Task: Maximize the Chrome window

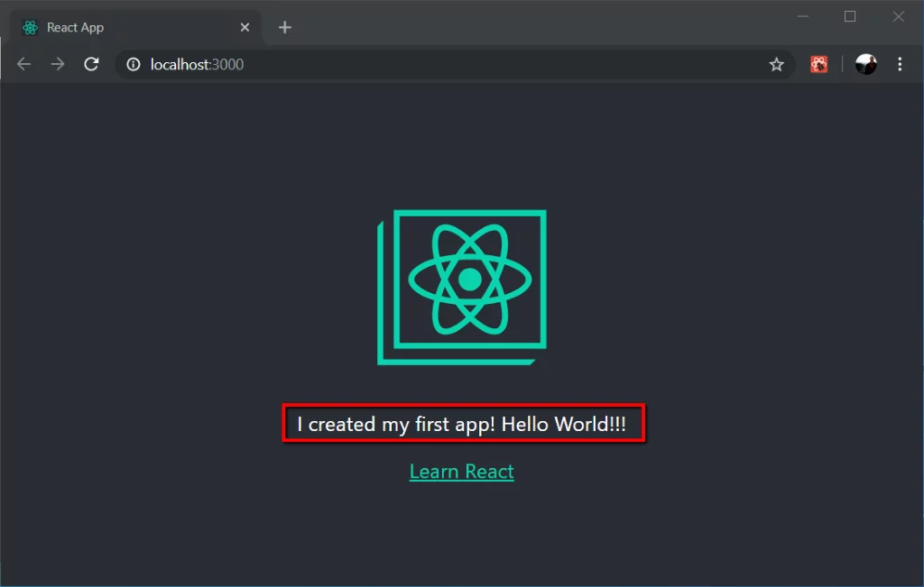Action: point(850,16)
